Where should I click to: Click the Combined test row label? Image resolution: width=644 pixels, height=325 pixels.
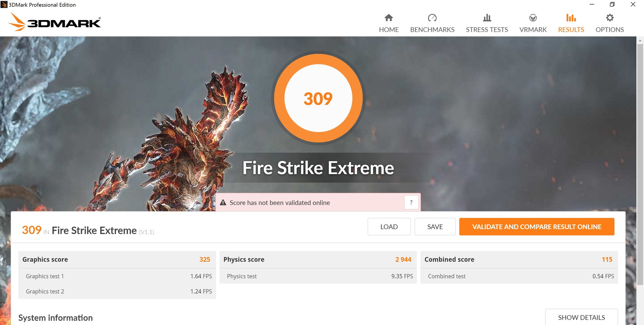[447, 276]
